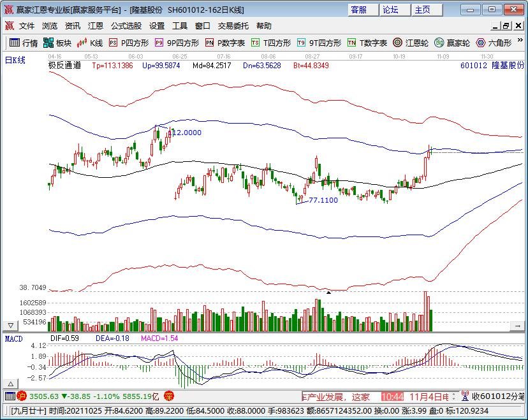This screenshot has width=528, height=420.
Task: Click the down triangle right of volume panel
Action: click(517, 324)
